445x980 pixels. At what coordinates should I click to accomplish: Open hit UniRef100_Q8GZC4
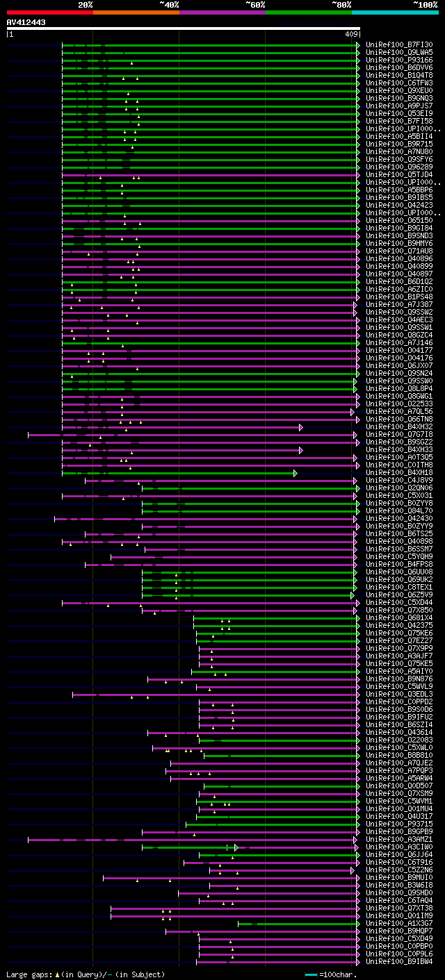coord(399,335)
